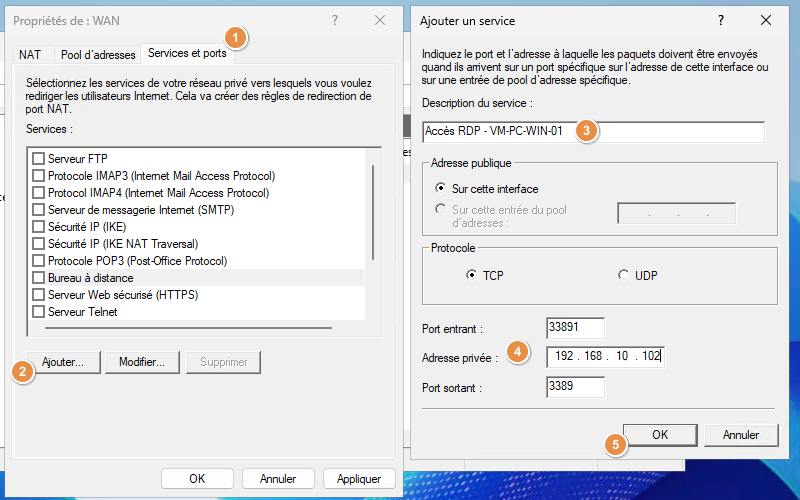Confirm with OK in Ajouter un service
The width and height of the screenshot is (800, 500).
(x=660, y=435)
